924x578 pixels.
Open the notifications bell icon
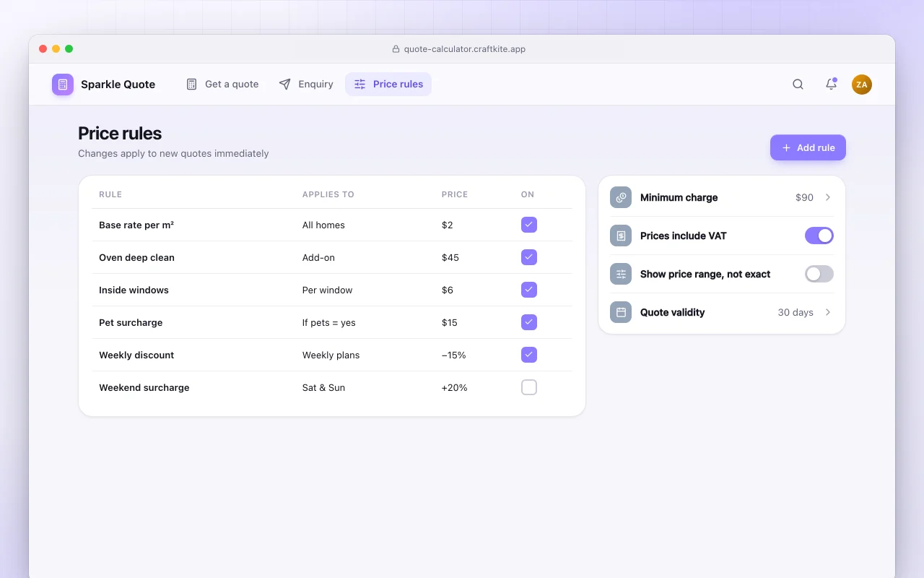click(831, 85)
